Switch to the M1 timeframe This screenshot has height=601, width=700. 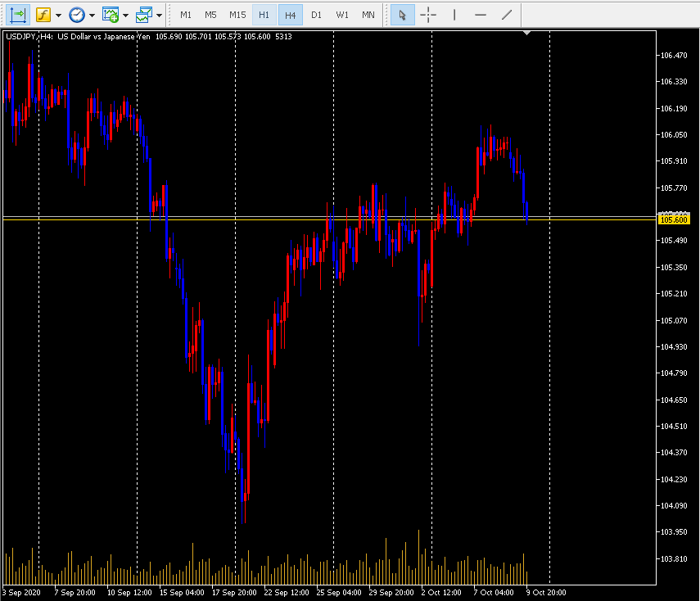click(x=186, y=15)
